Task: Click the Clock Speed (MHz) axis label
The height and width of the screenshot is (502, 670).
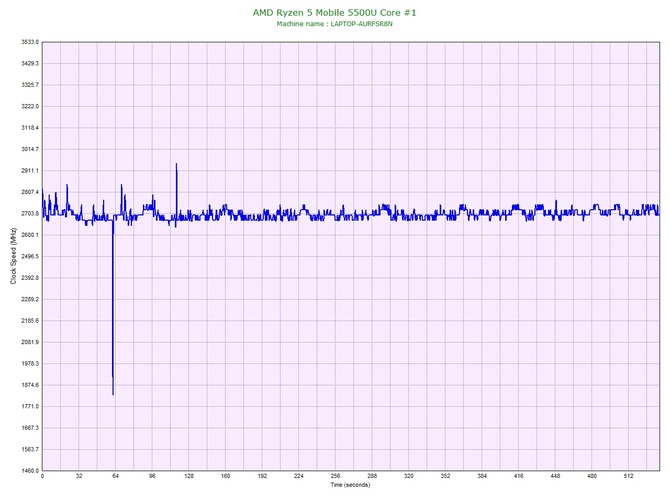Action: point(13,256)
